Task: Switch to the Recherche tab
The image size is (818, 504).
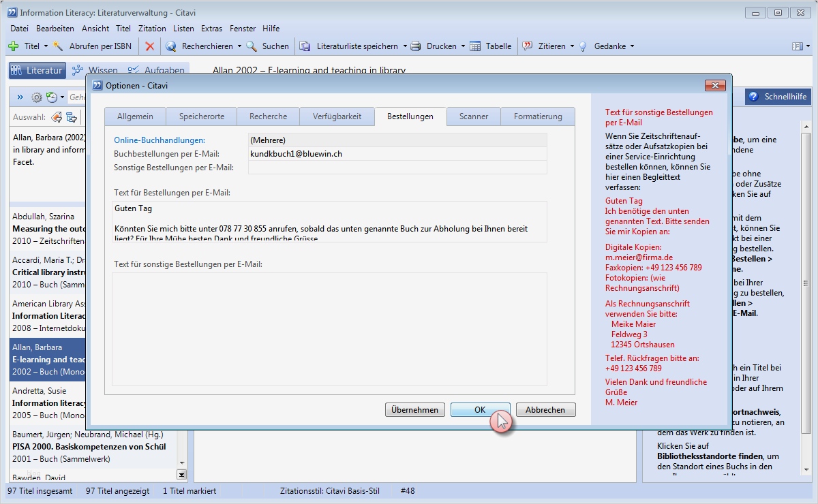Action: (x=269, y=116)
